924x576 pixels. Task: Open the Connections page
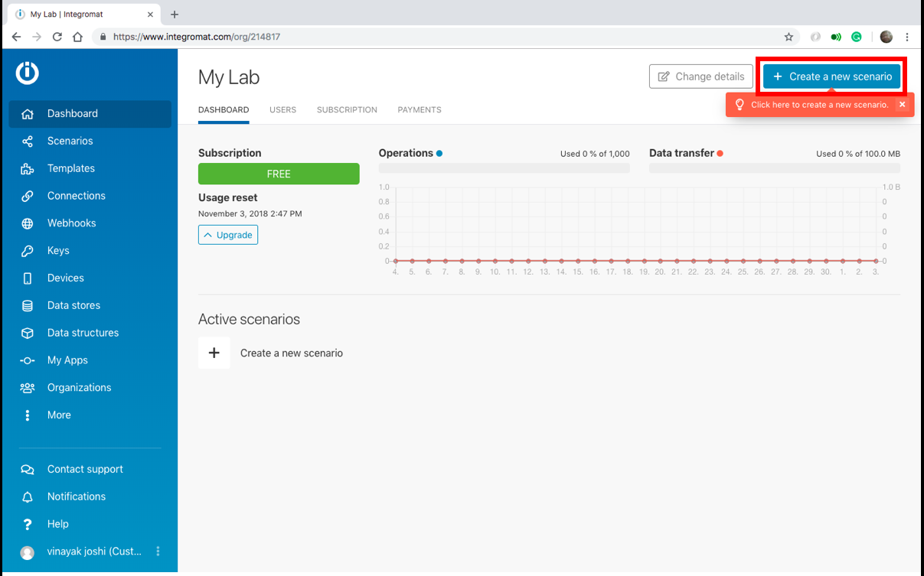pyautogui.click(x=77, y=196)
